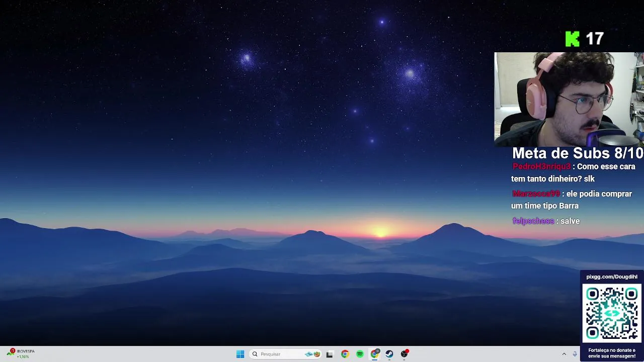This screenshot has width=644, height=362.
Task: Click username Marzocca99 in chat
Action: 536,194
